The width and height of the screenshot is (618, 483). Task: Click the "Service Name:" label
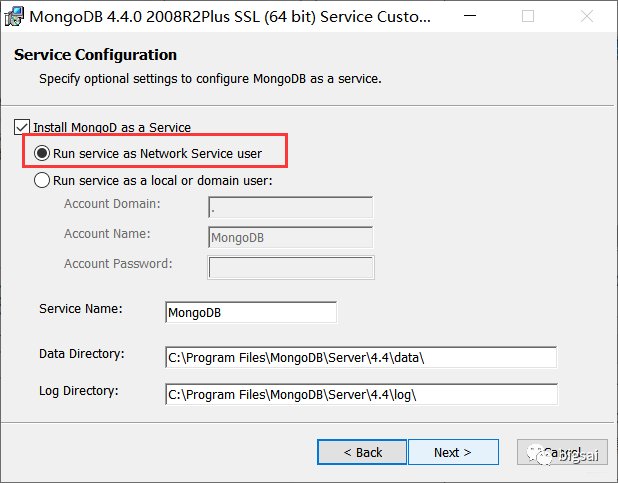click(81, 308)
